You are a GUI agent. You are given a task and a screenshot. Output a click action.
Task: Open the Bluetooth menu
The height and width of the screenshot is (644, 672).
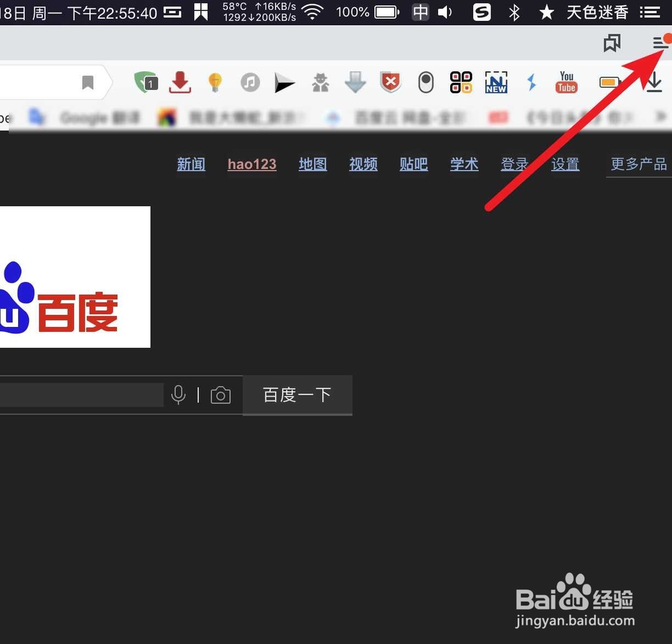514,12
